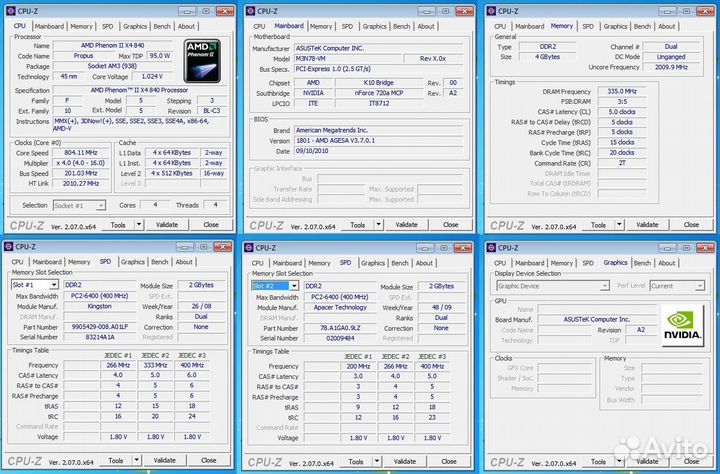The height and width of the screenshot is (474, 720).
Task: Open Tools dropdown arrow in the Memory window
Action: [x=619, y=225]
